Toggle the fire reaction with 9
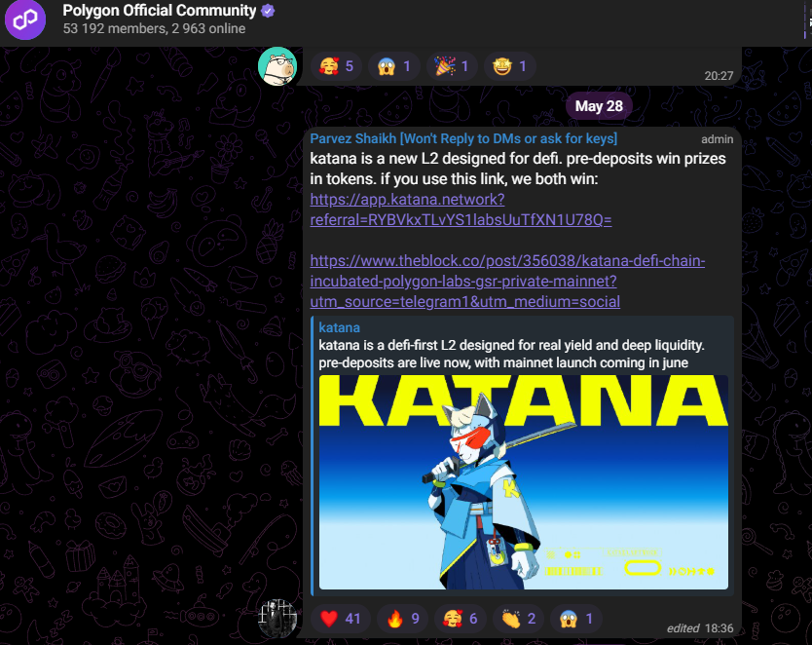This screenshot has width=812, height=645. [403, 618]
